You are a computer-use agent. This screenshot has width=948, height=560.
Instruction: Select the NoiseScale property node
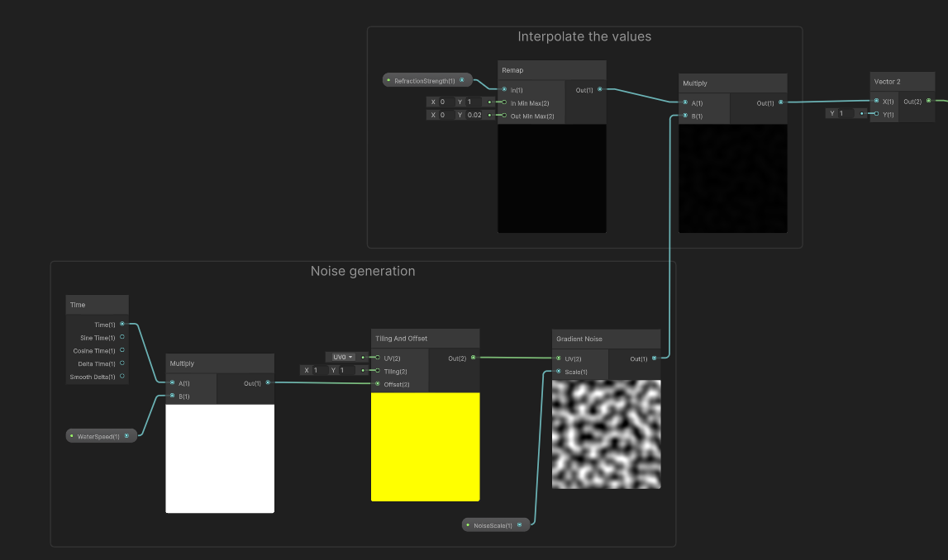coord(494,524)
